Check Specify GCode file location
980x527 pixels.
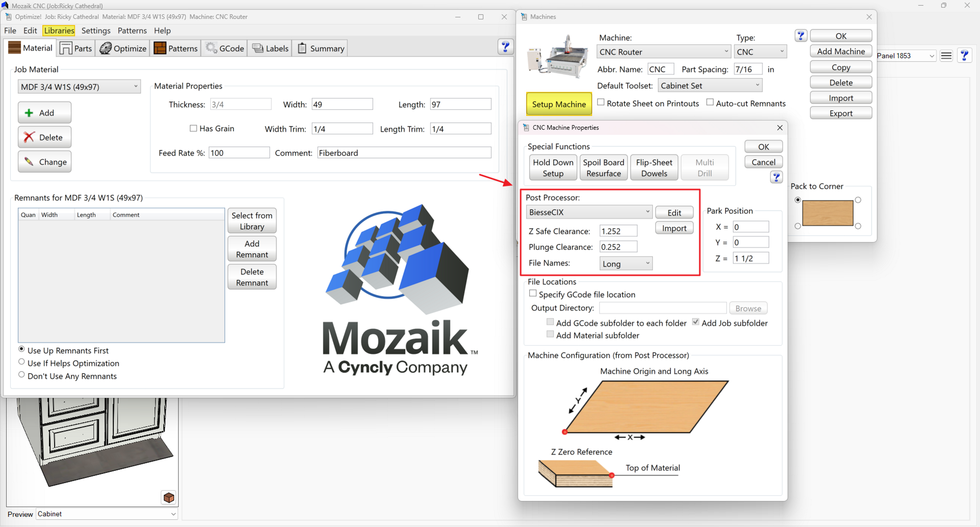pyautogui.click(x=533, y=294)
